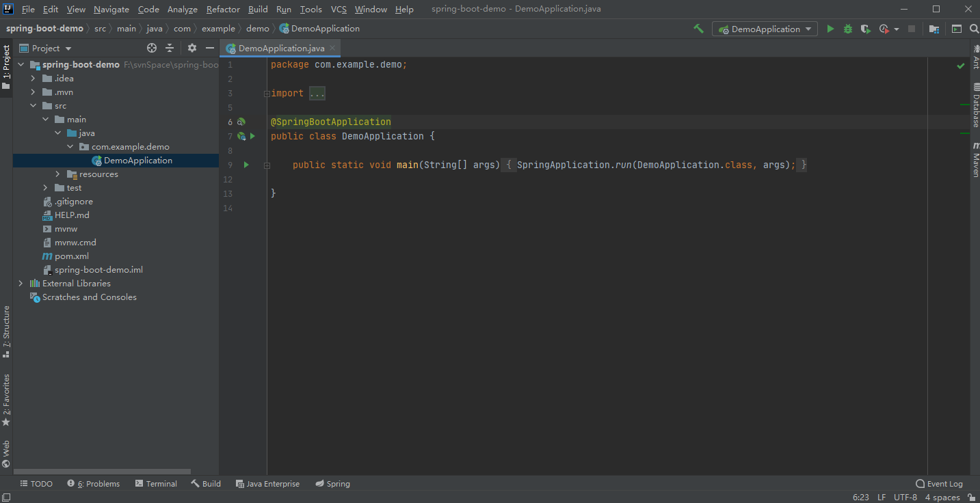The image size is (980, 503).
Task: Open the Build menu
Action: click(x=258, y=9)
